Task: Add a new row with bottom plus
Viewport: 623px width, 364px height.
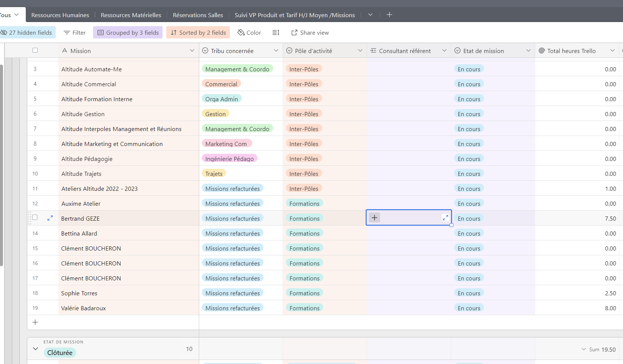Action: (x=35, y=322)
